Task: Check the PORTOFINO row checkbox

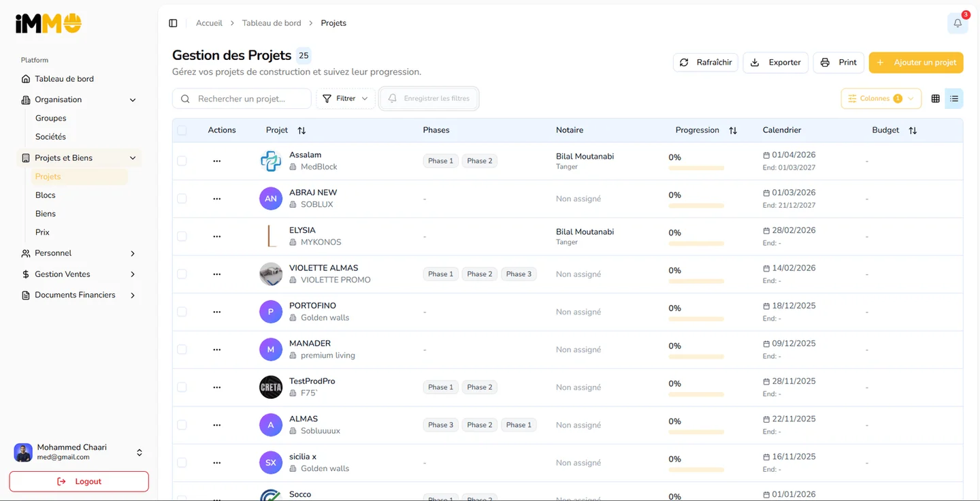Action: (182, 312)
